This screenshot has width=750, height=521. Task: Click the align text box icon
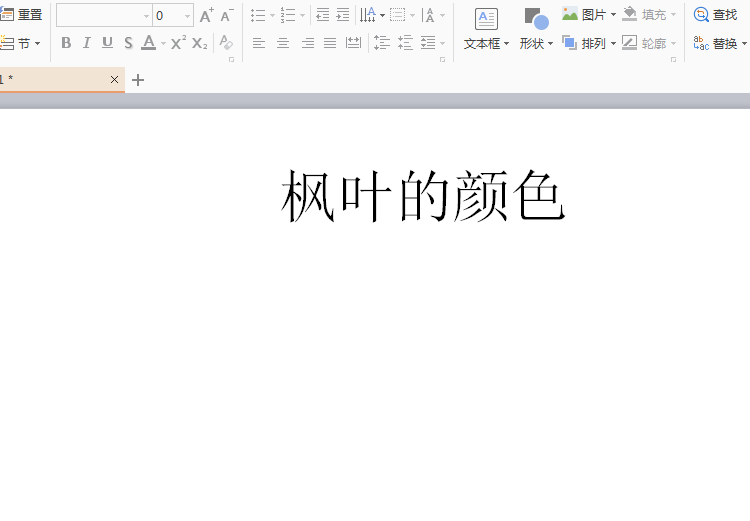click(x=397, y=15)
